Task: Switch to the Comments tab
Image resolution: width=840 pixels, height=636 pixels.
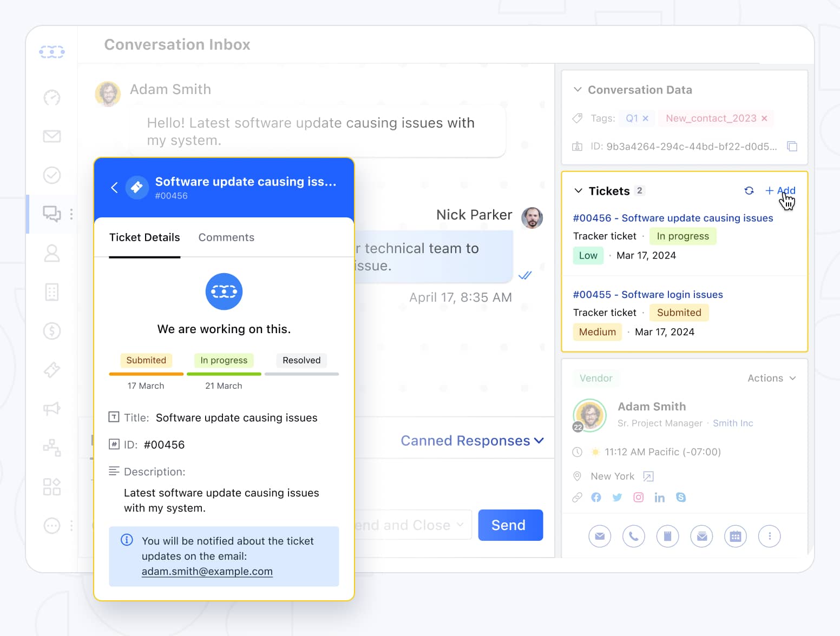Action: click(x=226, y=237)
